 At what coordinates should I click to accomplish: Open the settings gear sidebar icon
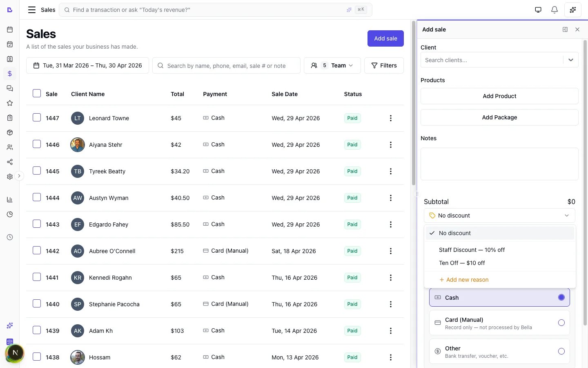[x=10, y=177]
